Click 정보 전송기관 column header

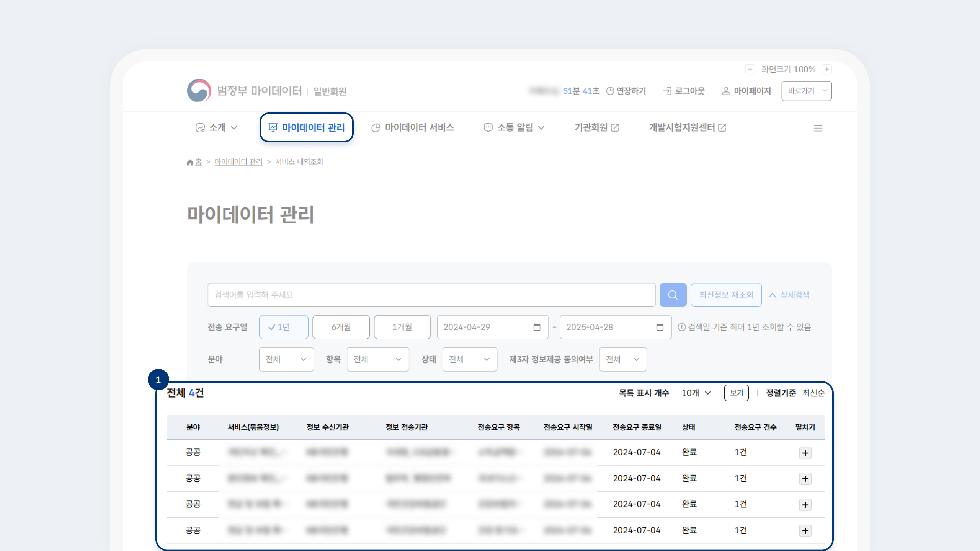pos(407,427)
